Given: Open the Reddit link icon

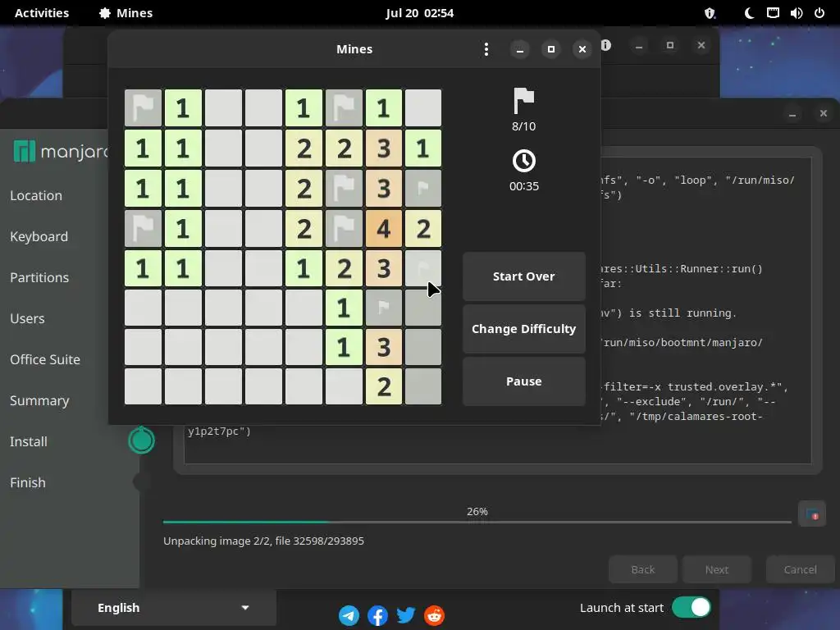Looking at the screenshot, I should click(435, 615).
